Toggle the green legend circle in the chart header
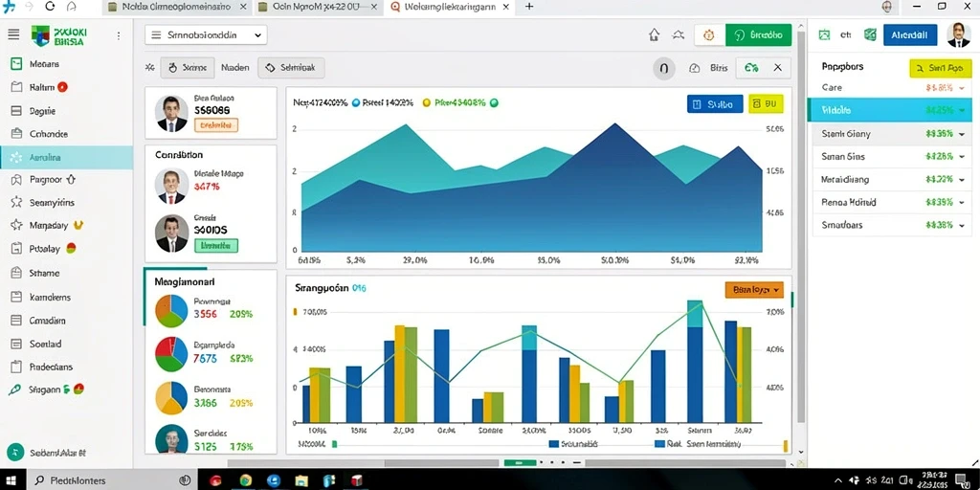 click(x=495, y=102)
